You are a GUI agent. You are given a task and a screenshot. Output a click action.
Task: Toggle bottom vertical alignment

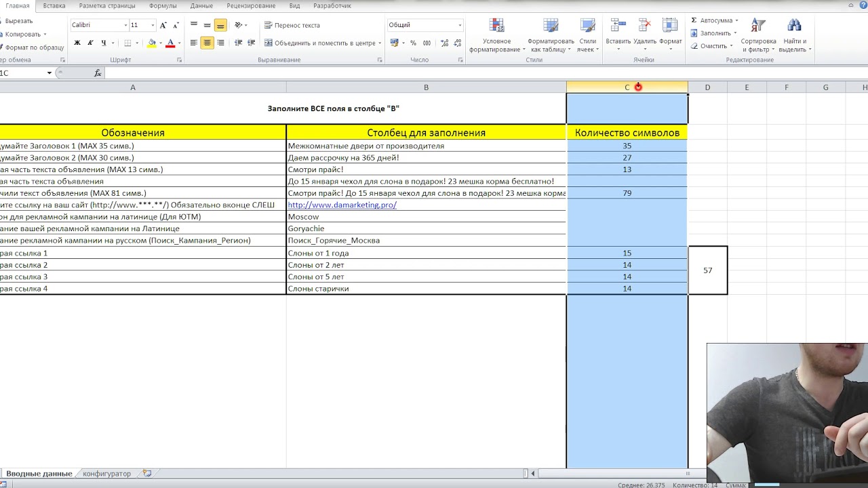[220, 25]
